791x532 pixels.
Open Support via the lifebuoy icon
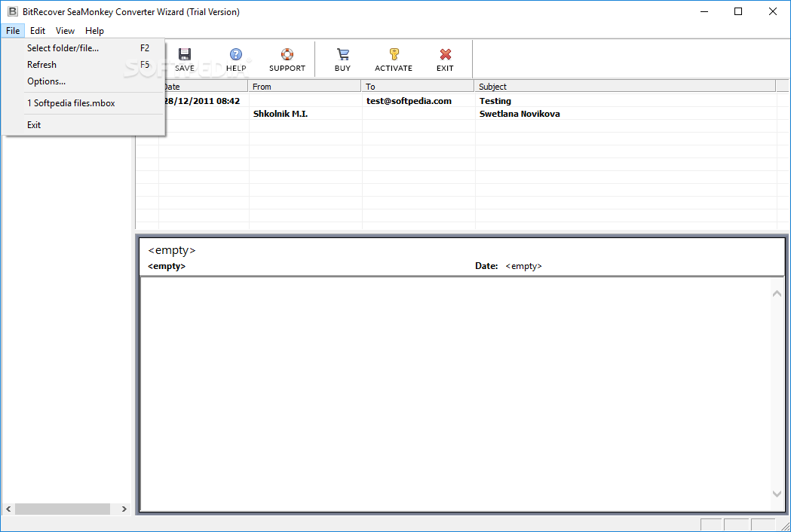287,54
